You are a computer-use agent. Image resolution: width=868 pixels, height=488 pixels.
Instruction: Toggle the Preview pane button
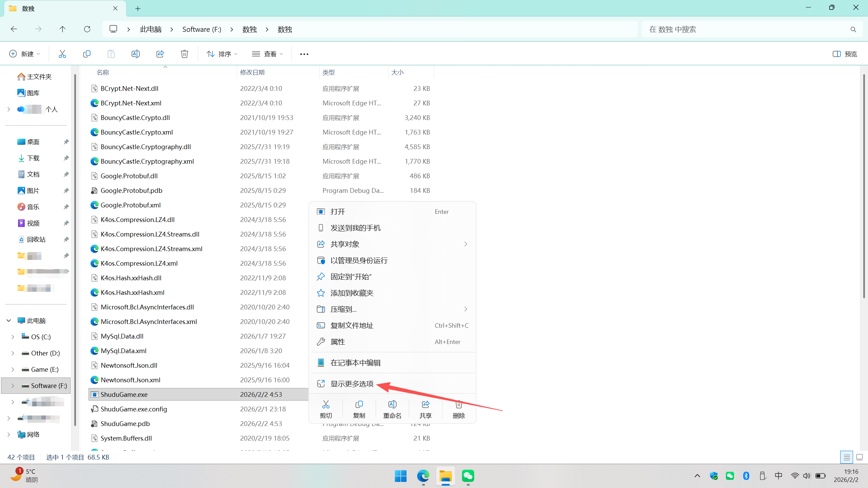(x=845, y=54)
